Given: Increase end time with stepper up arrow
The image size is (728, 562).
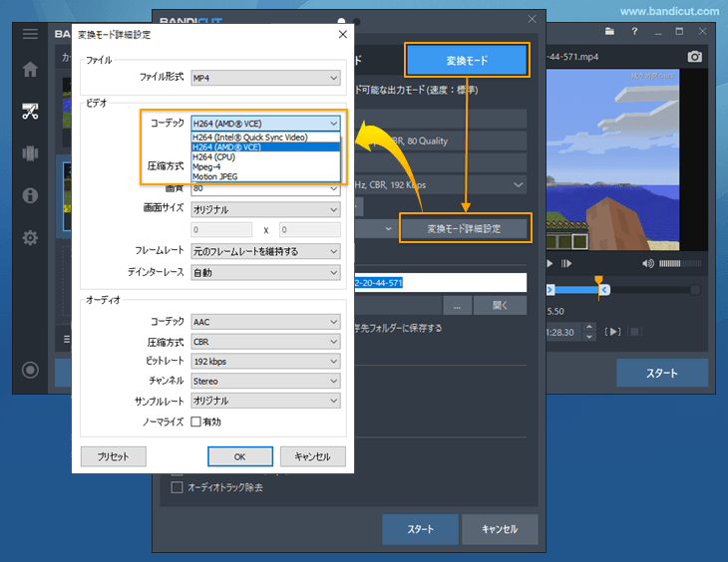Looking at the screenshot, I should pos(589,327).
